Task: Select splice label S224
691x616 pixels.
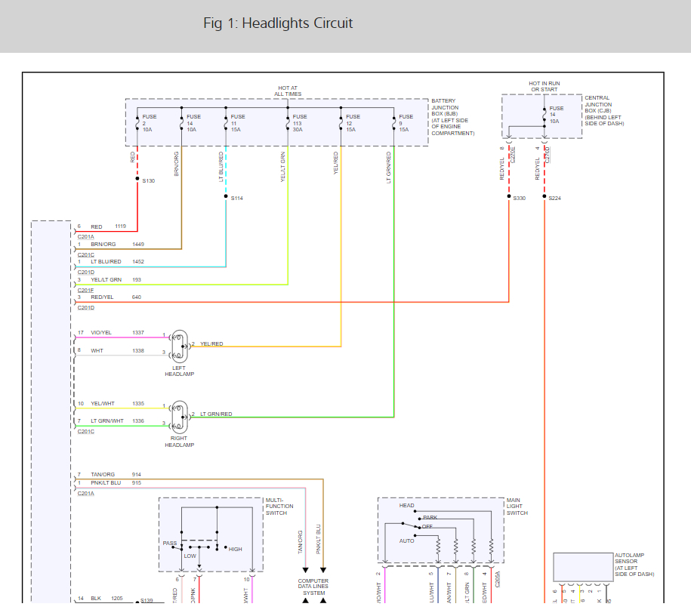Action: 554,199
